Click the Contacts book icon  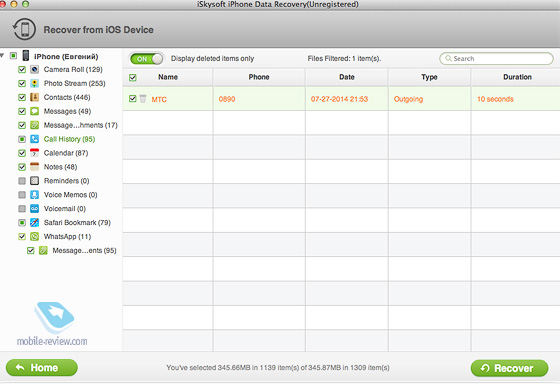pyautogui.click(x=34, y=97)
